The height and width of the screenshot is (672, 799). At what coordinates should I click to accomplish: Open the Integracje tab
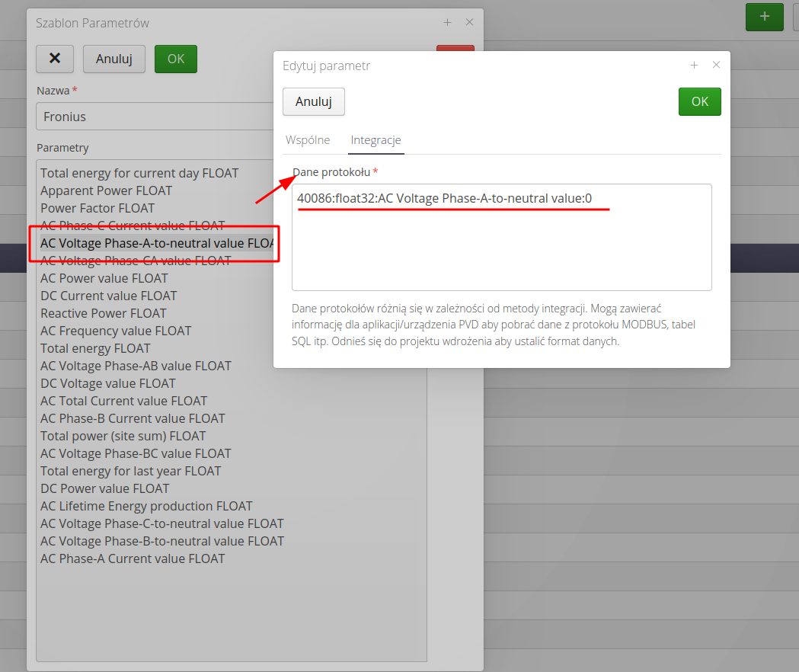tap(376, 140)
